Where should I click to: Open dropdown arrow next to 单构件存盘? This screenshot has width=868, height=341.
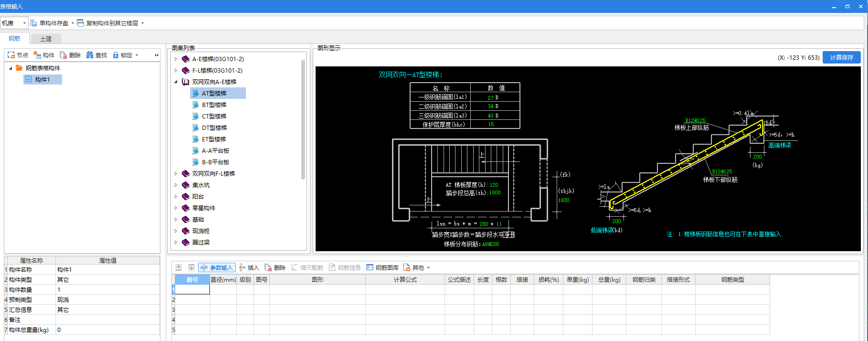pyautogui.click(x=73, y=23)
